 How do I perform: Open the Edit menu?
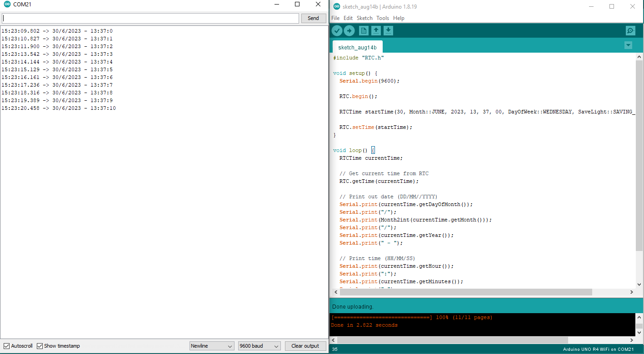(x=348, y=18)
